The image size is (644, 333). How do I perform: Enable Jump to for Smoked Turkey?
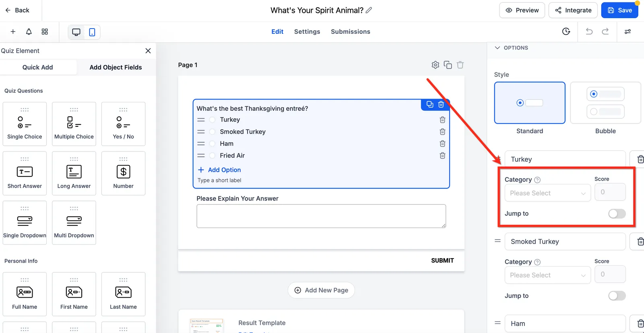[x=617, y=296]
